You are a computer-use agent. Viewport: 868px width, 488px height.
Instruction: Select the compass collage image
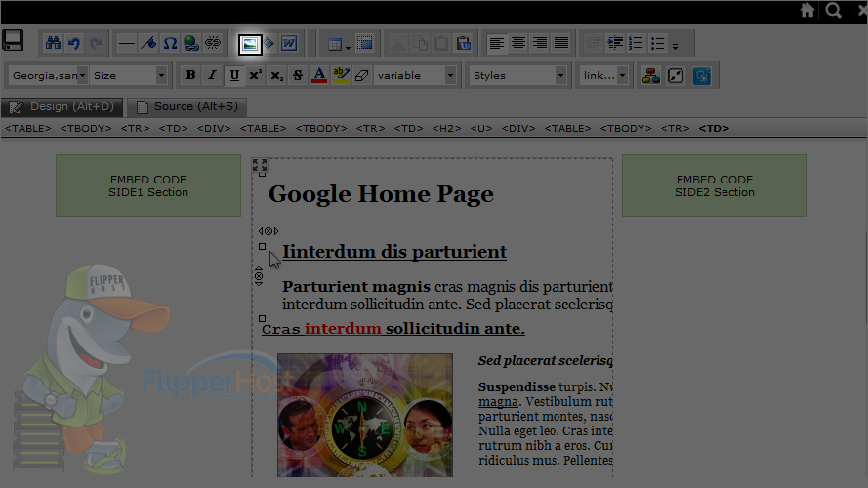click(x=365, y=416)
